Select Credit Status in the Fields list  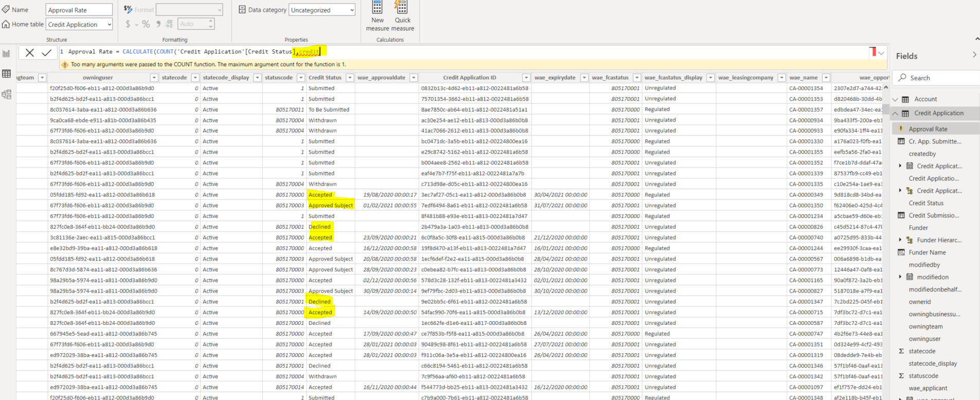pyautogui.click(x=926, y=203)
